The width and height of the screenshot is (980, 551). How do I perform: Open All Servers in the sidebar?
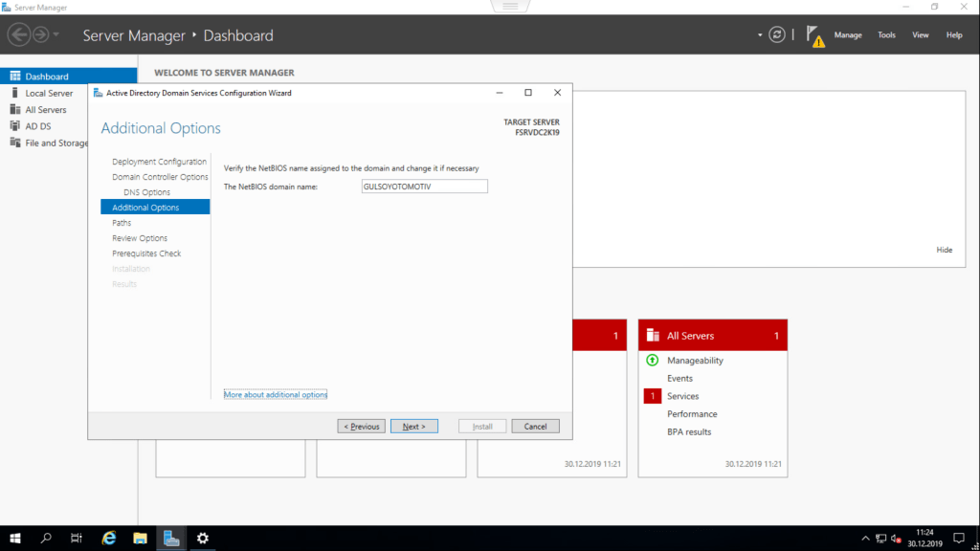(45, 110)
